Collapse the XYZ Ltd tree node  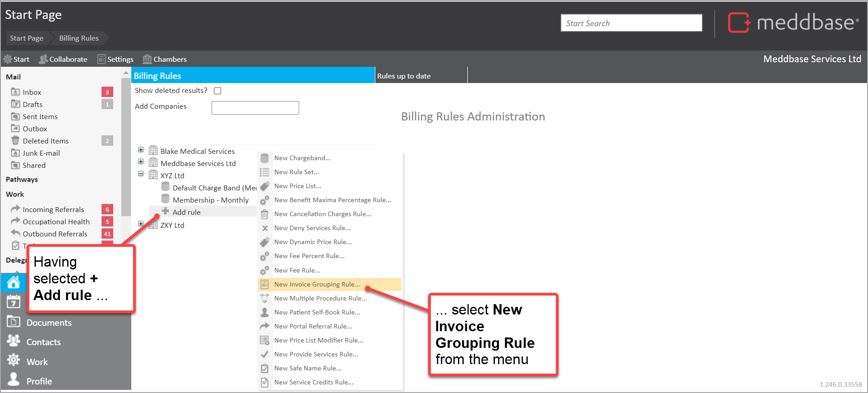click(x=141, y=174)
